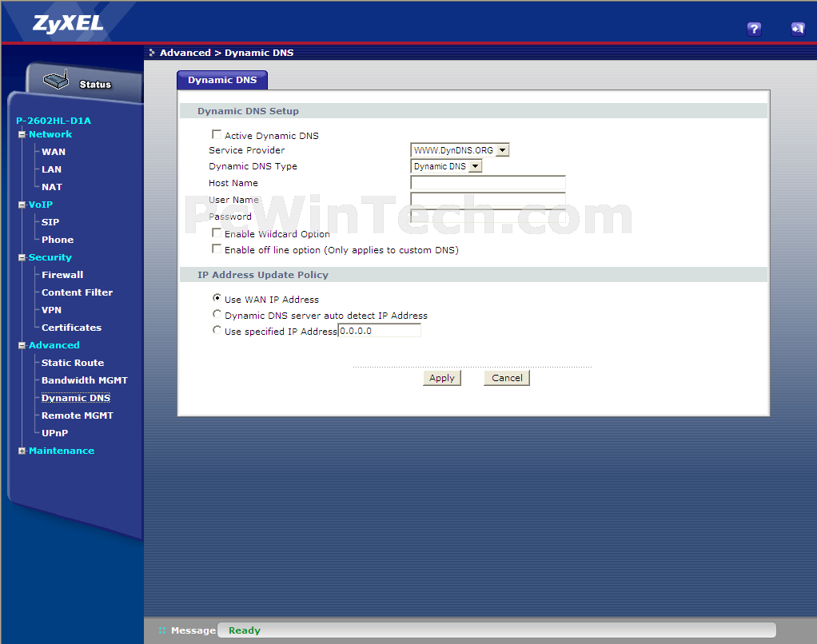The height and width of the screenshot is (644, 817).
Task: Open the help question mark icon
Action: [754, 29]
